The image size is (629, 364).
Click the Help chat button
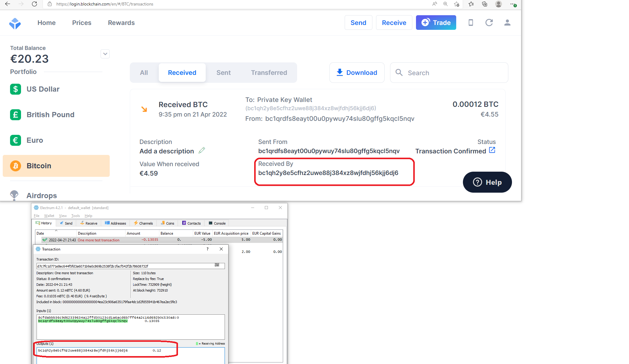click(x=487, y=182)
